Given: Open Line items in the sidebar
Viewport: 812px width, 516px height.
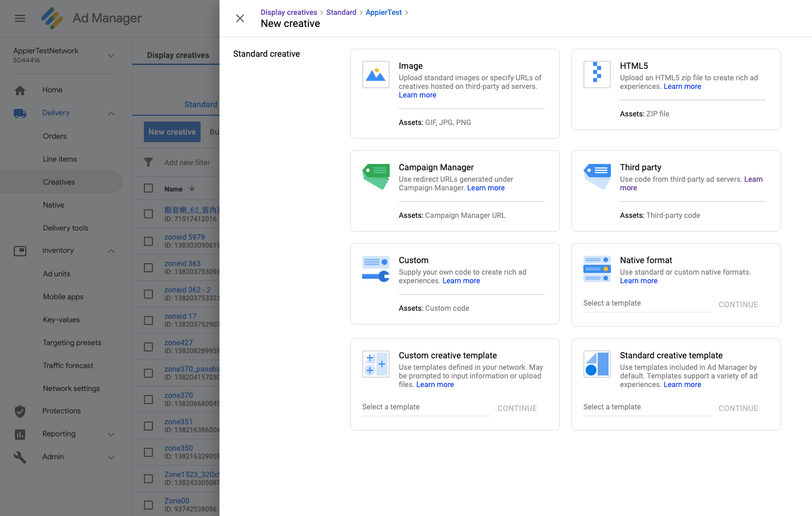Looking at the screenshot, I should point(60,159).
